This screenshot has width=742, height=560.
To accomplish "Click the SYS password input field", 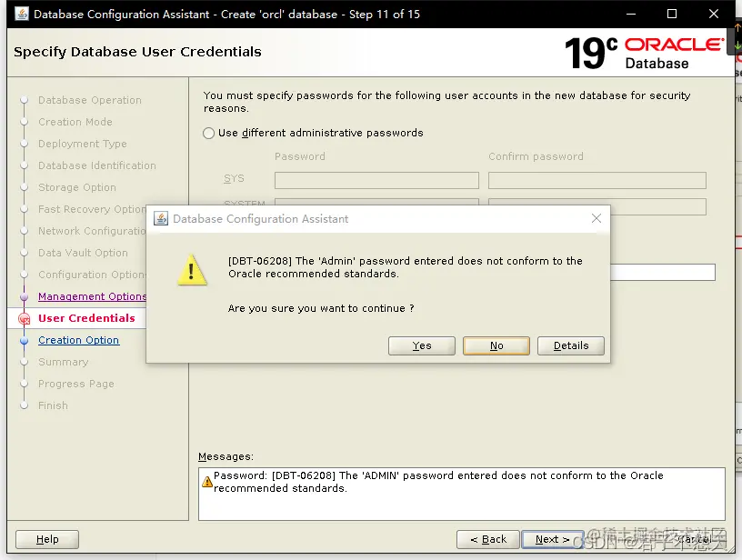I will pos(376,180).
